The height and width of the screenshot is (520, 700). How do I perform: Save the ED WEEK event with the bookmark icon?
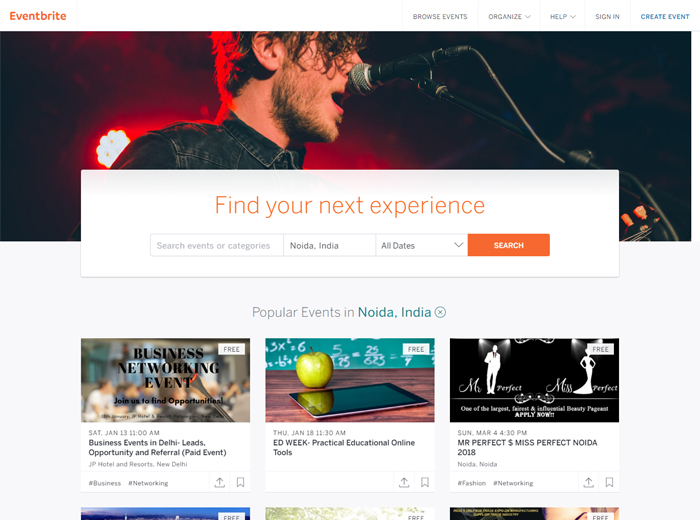pyautogui.click(x=425, y=483)
